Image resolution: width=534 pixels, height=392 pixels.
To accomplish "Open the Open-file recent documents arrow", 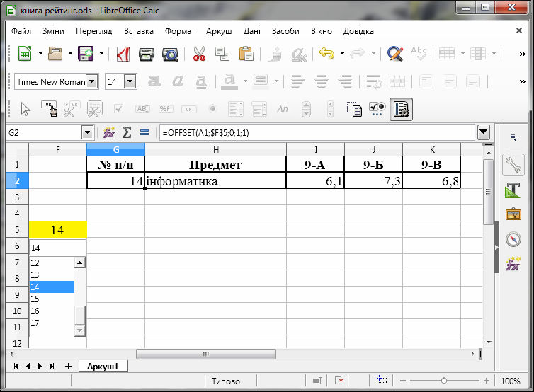I will 71,54.
